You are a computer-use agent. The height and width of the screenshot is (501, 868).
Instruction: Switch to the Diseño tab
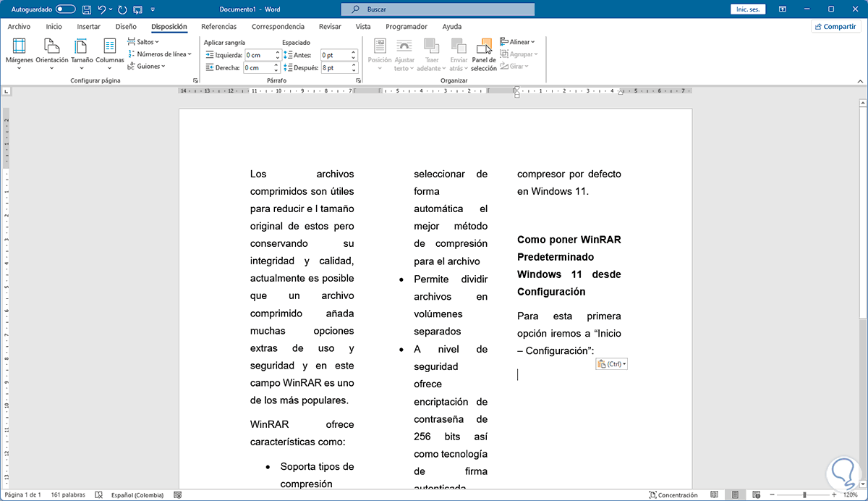coord(126,26)
